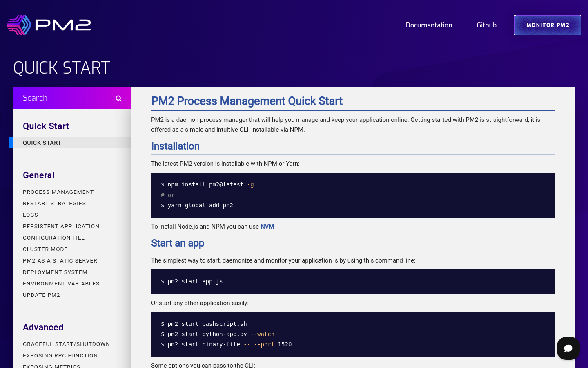Navigate to Persistent Application page

point(61,226)
